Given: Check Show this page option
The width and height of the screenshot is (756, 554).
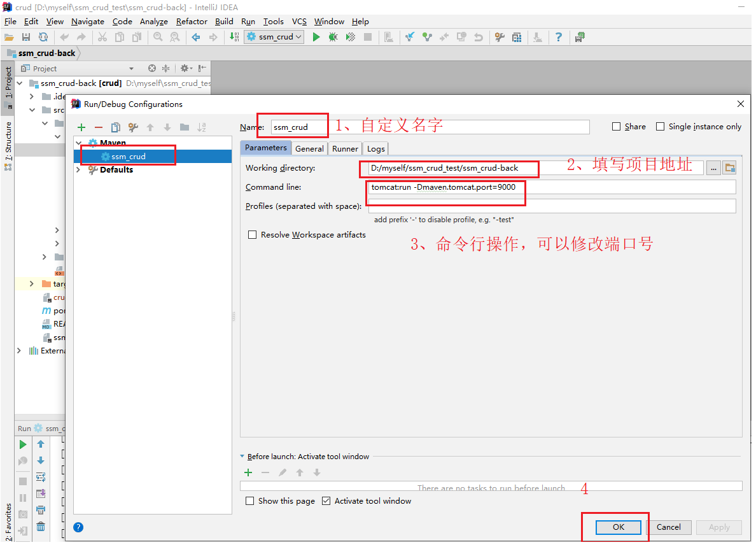Looking at the screenshot, I should 249,501.
